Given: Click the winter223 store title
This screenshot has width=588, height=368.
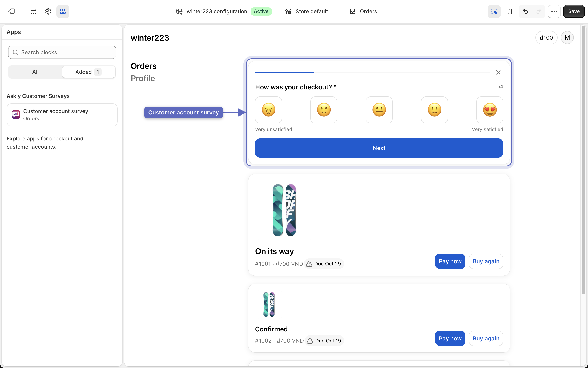Looking at the screenshot, I should 150,38.
